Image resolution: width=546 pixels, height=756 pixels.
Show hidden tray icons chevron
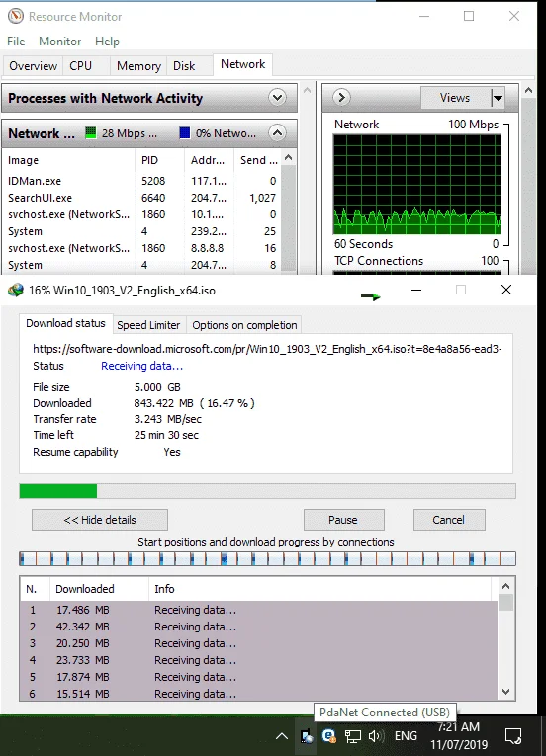(282, 736)
